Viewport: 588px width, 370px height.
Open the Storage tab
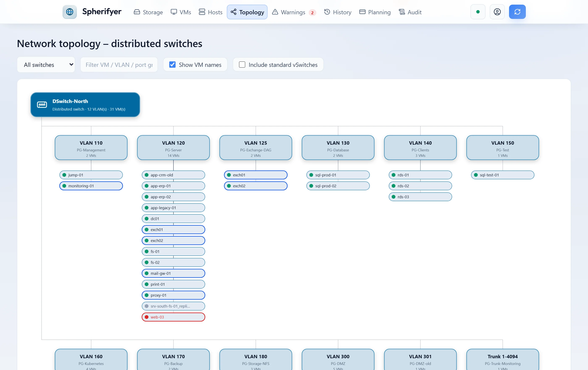148,12
